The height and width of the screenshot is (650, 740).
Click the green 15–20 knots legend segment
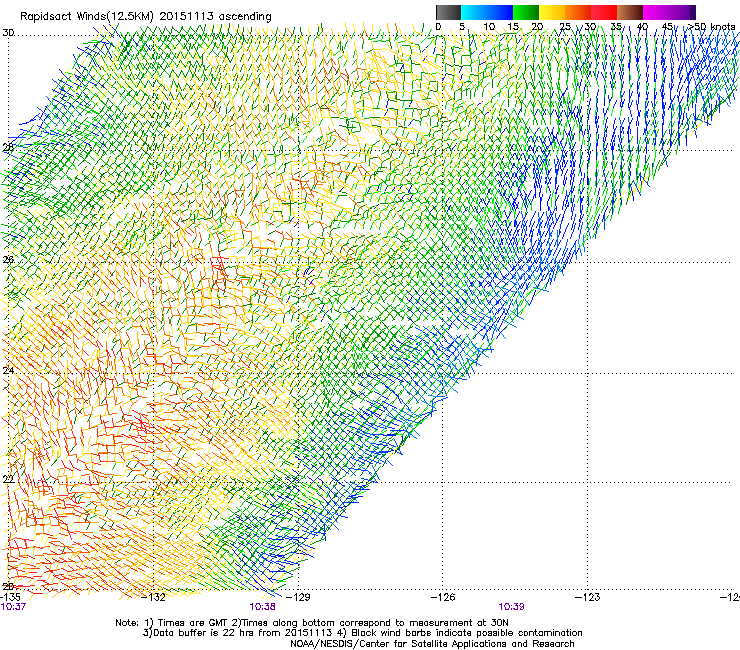pos(526,12)
